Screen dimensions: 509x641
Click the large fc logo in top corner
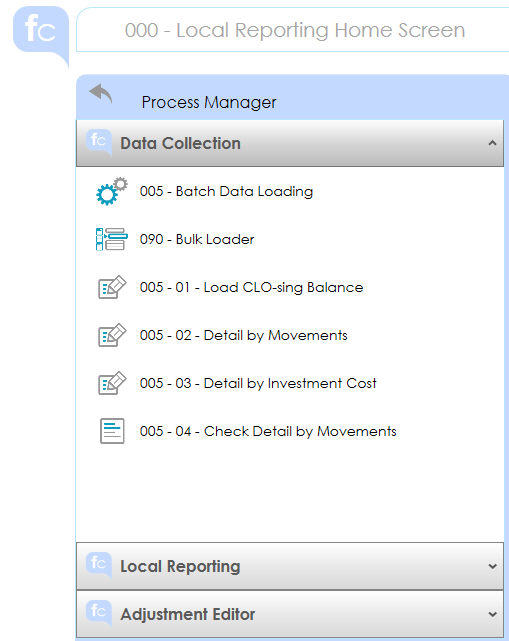tap(41, 35)
